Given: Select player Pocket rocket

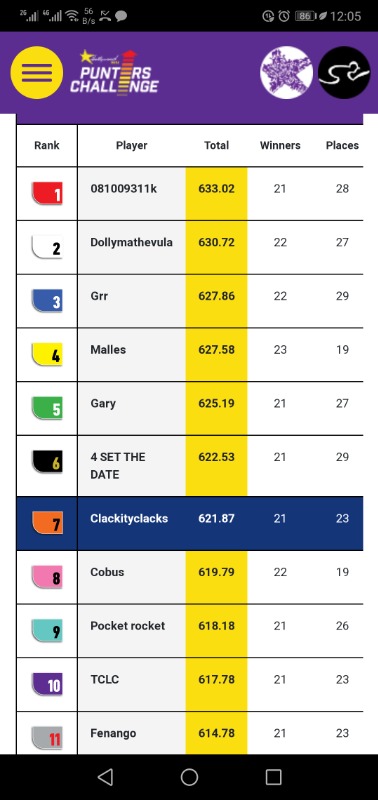Looking at the screenshot, I should click(x=128, y=626).
